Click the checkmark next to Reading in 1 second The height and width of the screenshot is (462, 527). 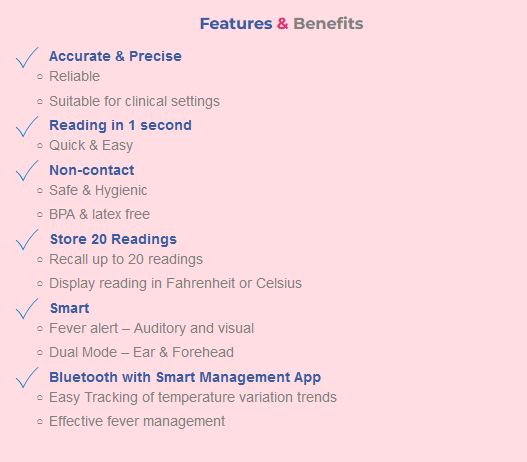(x=27, y=127)
